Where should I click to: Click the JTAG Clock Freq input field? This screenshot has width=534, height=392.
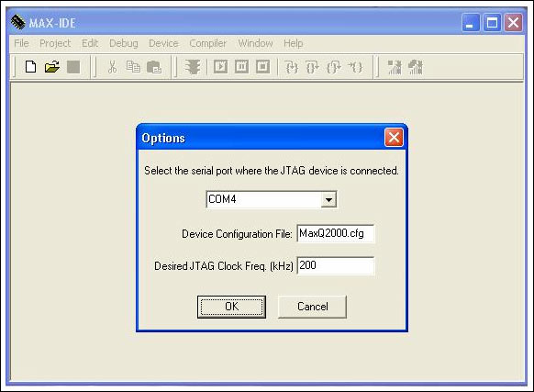click(336, 265)
